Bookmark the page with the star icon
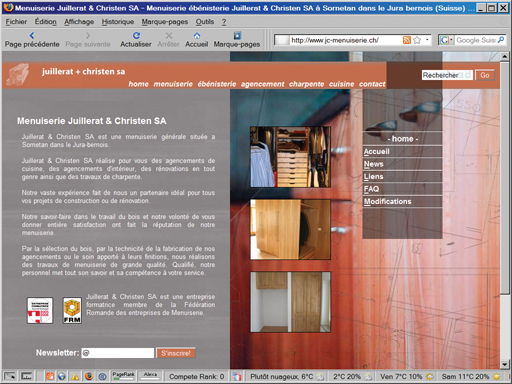The image size is (512, 384). click(417, 40)
